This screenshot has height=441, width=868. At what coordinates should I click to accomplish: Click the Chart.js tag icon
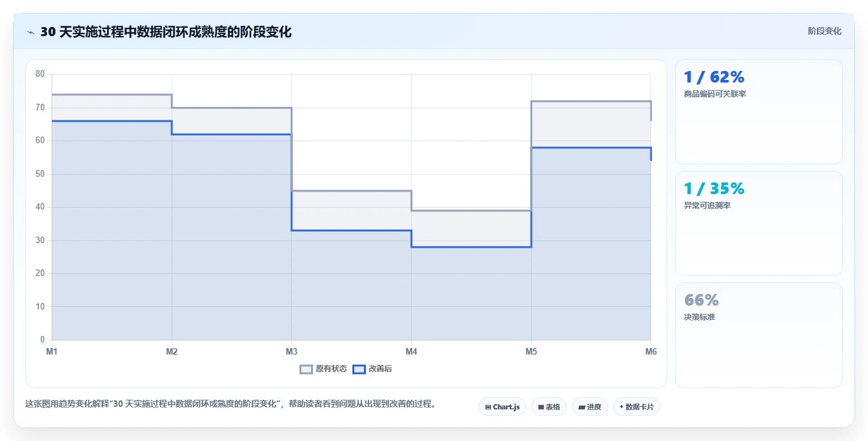[x=488, y=407]
